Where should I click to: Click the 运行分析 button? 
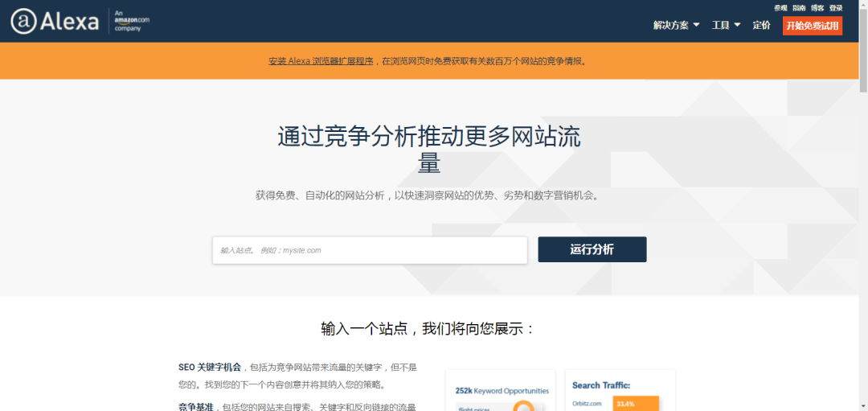[x=592, y=249]
